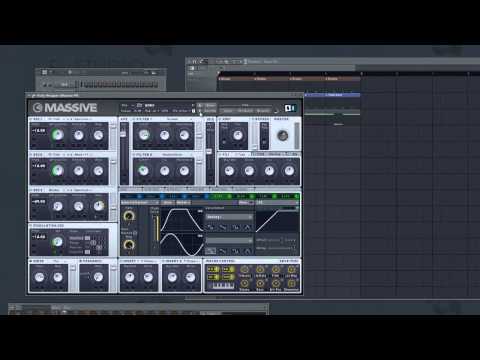
Task: Click the OSC3 Amp knob
Action: click(98, 206)
